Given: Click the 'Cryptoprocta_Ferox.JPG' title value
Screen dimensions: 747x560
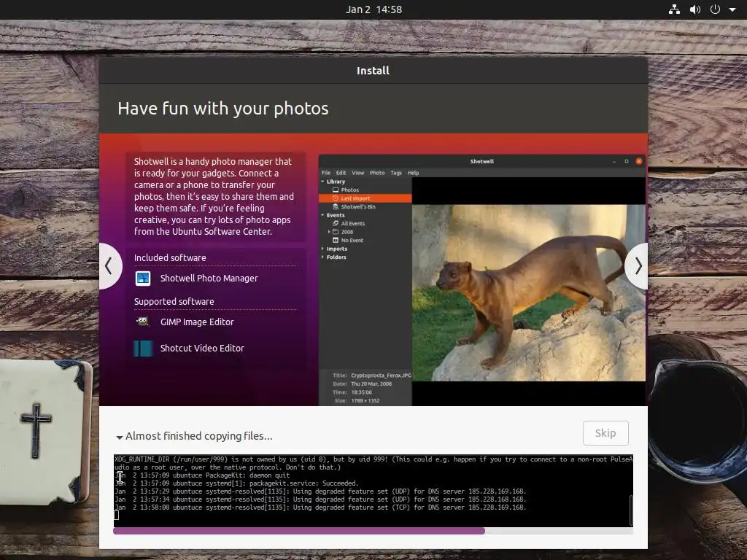Looking at the screenshot, I should (x=381, y=376).
